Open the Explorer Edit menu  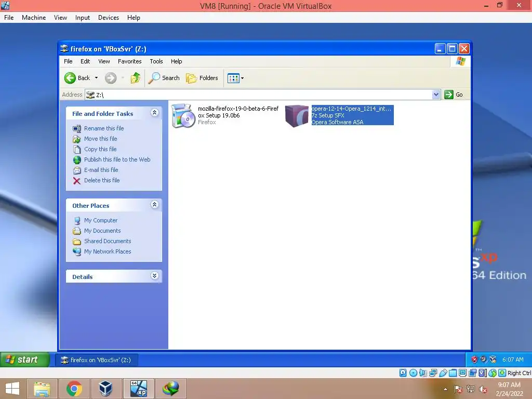pos(85,61)
